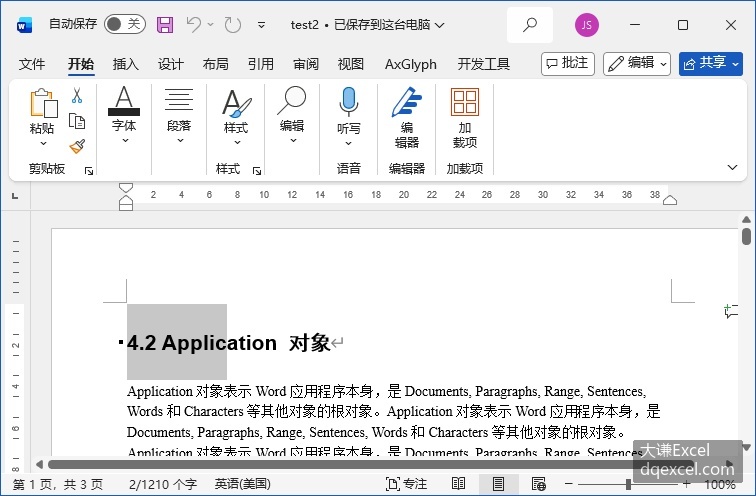Open the 审阅 (Review) tab
Image resolution: width=756 pixels, height=496 pixels.
pos(306,64)
